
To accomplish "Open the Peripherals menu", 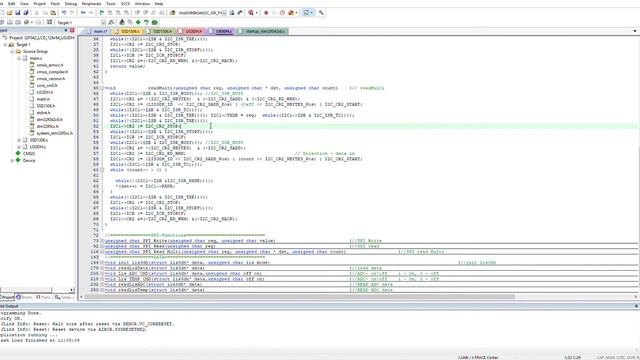I will [x=91, y=4].
